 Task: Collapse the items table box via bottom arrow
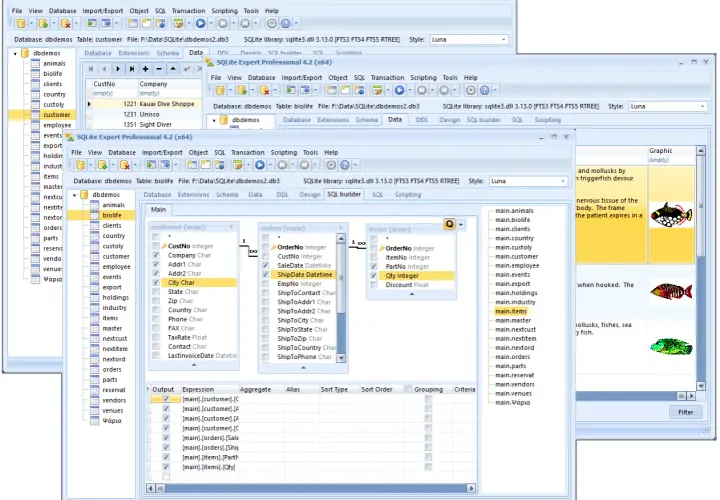pos(411,294)
